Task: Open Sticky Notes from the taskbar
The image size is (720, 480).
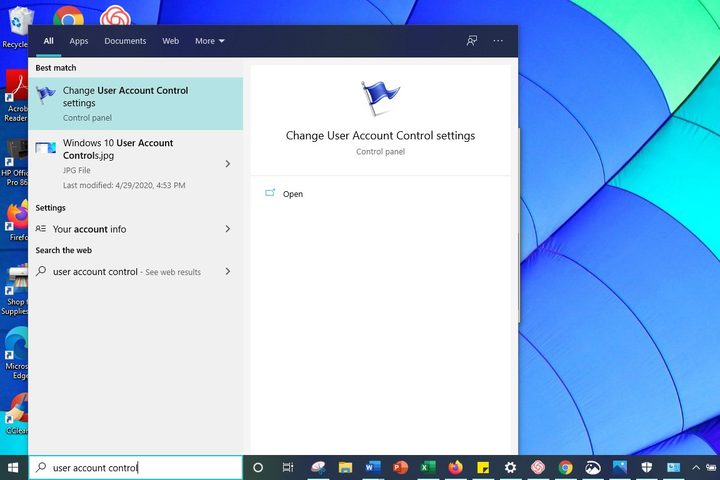Action: (x=483, y=468)
